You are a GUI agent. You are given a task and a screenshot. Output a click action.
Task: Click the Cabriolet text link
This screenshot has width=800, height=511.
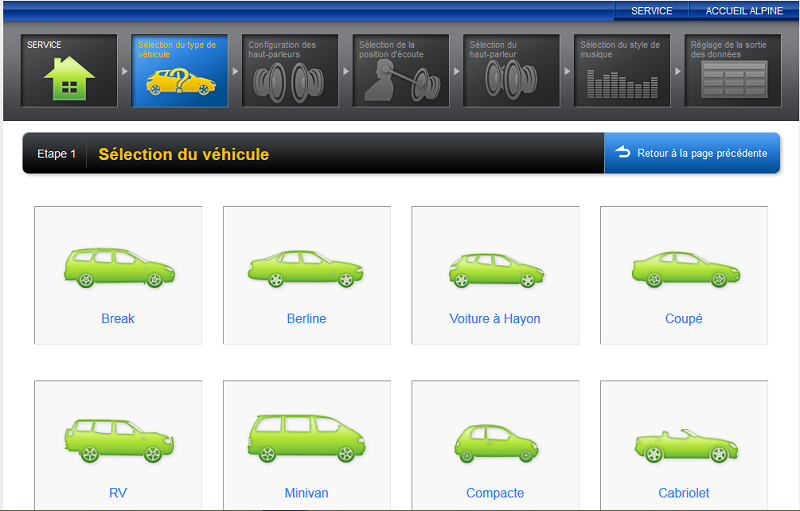point(683,493)
